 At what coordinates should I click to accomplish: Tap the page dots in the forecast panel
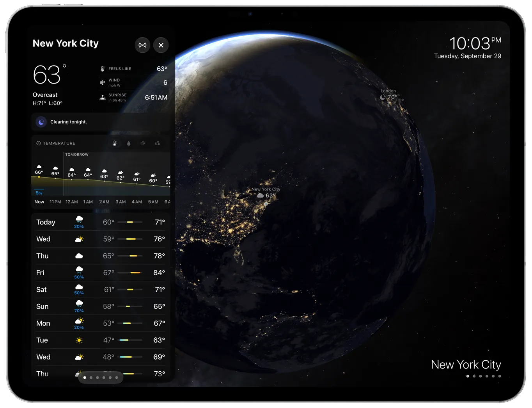(x=101, y=378)
